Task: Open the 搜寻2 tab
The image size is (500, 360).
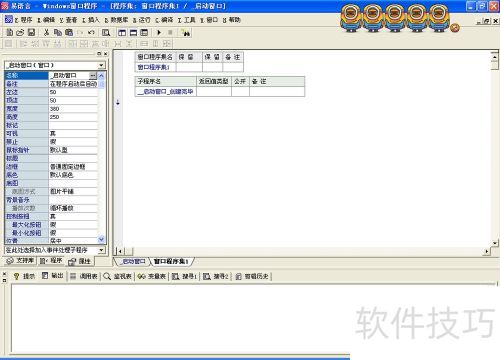Action: point(216,276)
